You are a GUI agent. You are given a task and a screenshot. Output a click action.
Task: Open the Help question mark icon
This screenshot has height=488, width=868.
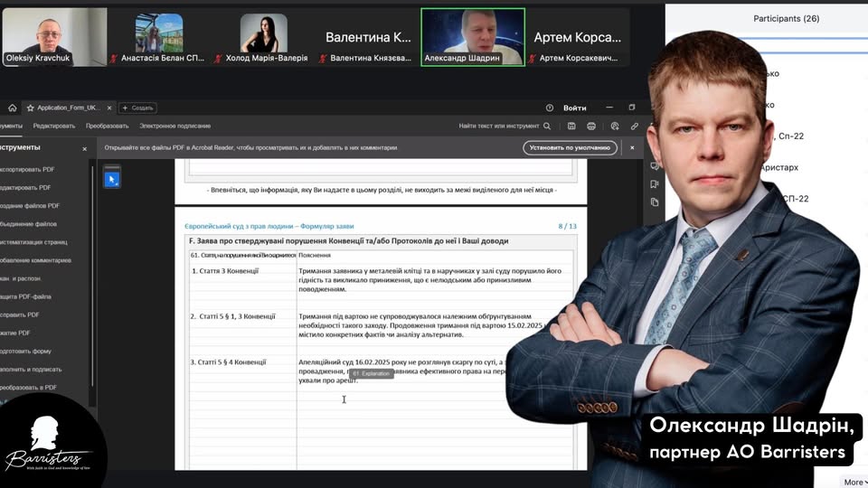pyautogui.click(x=549, y=108)
